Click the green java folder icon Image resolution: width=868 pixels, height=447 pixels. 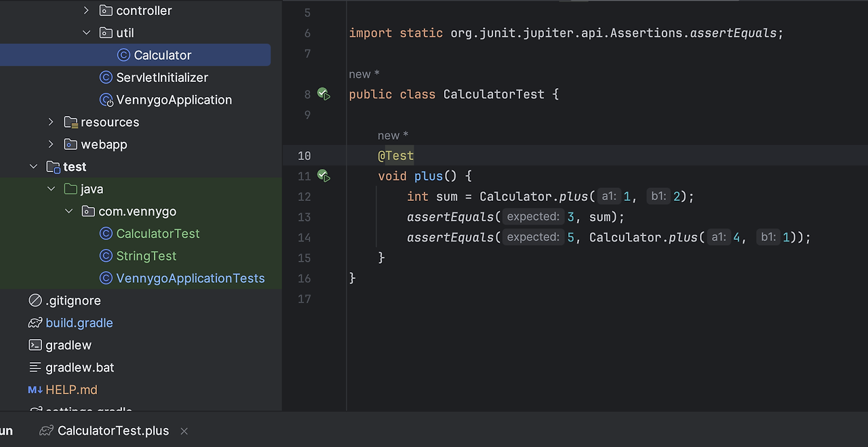(71, 189)
